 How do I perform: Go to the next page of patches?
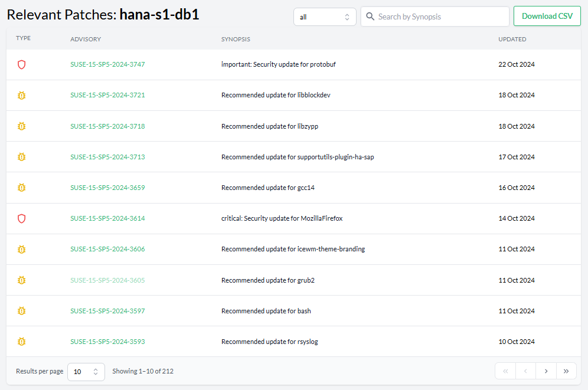point(546,371)
